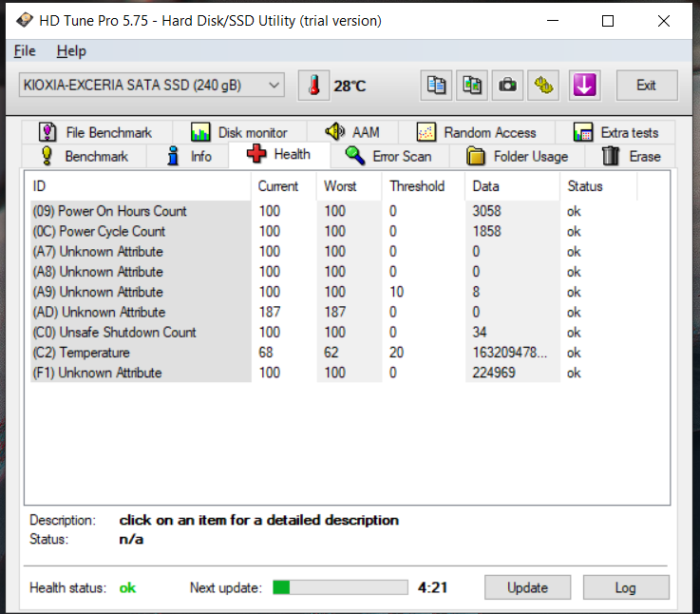Click the thermometer temperature icon

coord(313,85)
